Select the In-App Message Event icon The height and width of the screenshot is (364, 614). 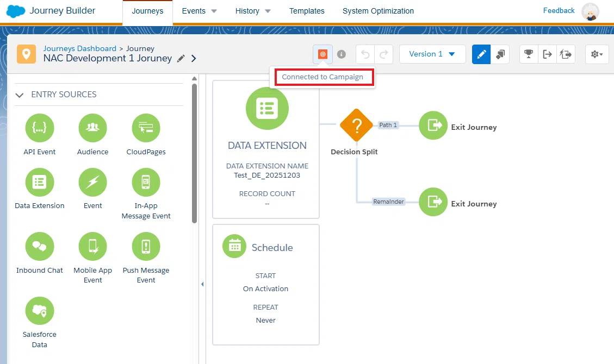[146, 182]
